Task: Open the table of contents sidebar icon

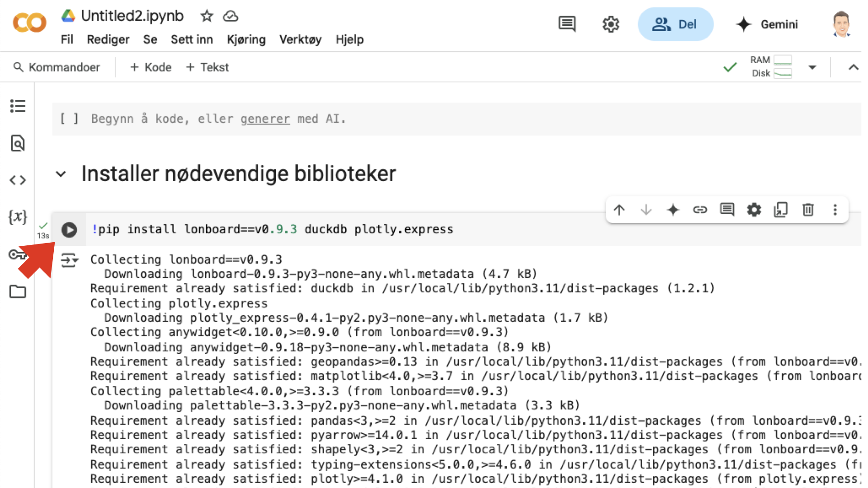Action: 18,106
